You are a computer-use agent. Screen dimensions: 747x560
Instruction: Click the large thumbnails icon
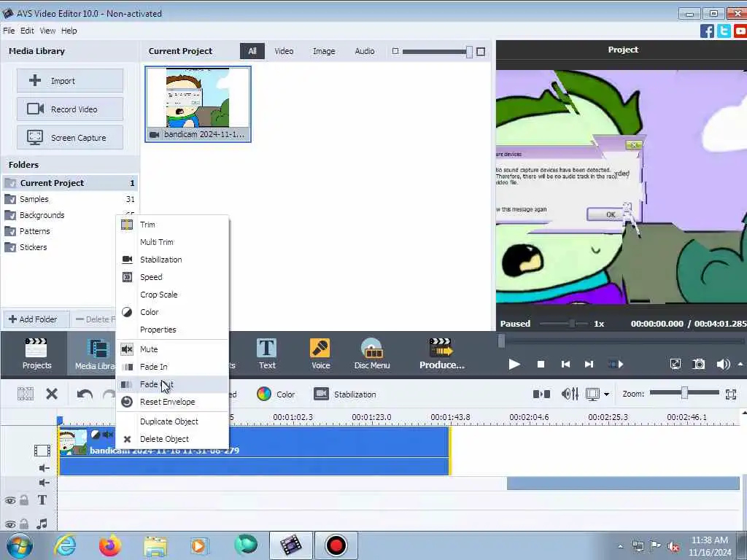pos(481,52)
